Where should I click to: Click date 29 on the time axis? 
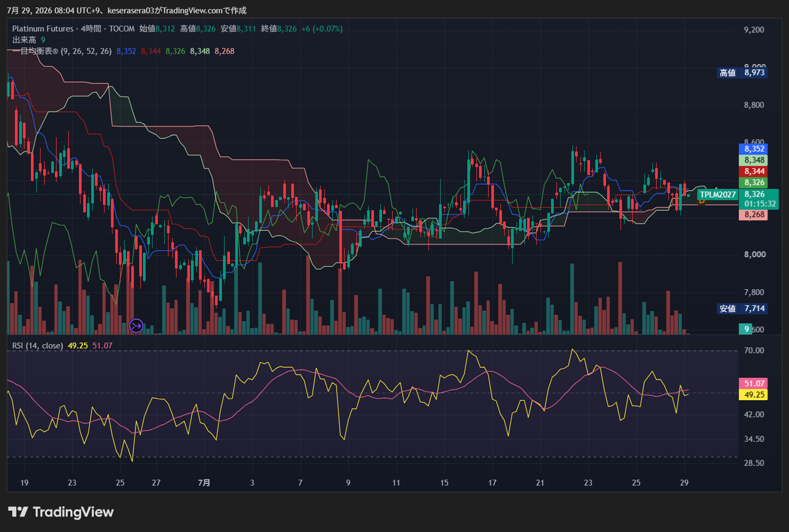pos(684,483)
